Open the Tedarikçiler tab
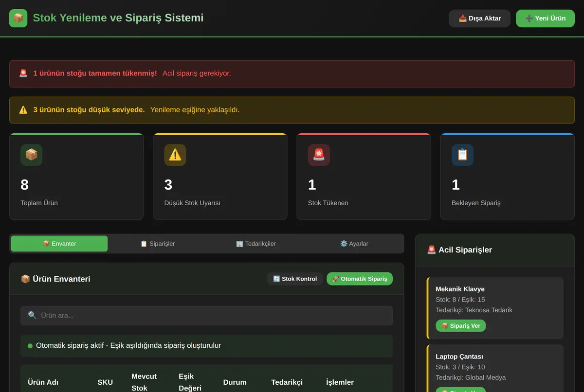This screenshot has width=584, height=392. [256, 244]
